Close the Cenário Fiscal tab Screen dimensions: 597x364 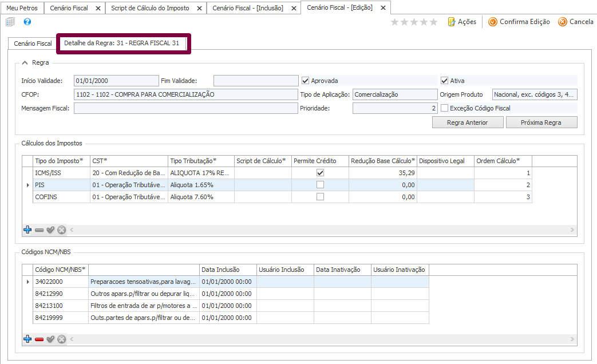[98, 8]
